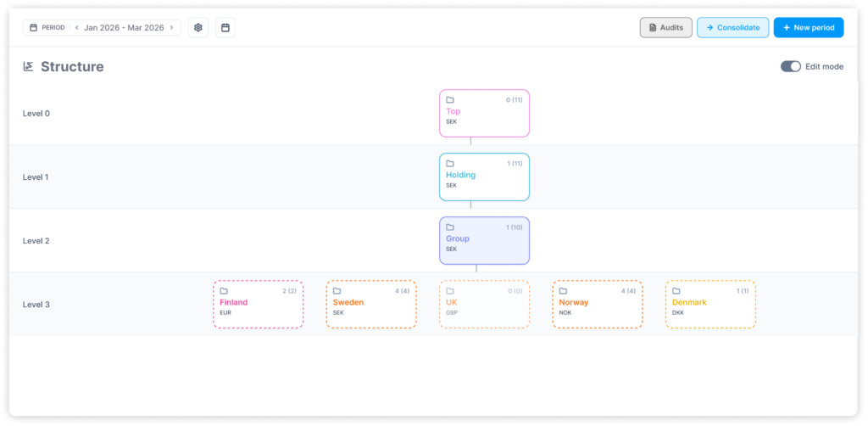Click the folder icon on the Denmark card

[x=676, y=291]
